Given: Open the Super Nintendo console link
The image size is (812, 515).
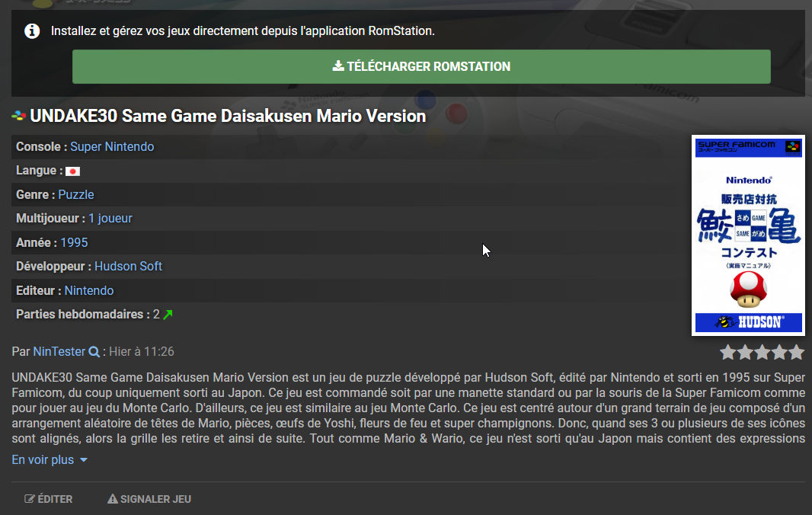Looking at the screenshot, I should coord(112,146).
